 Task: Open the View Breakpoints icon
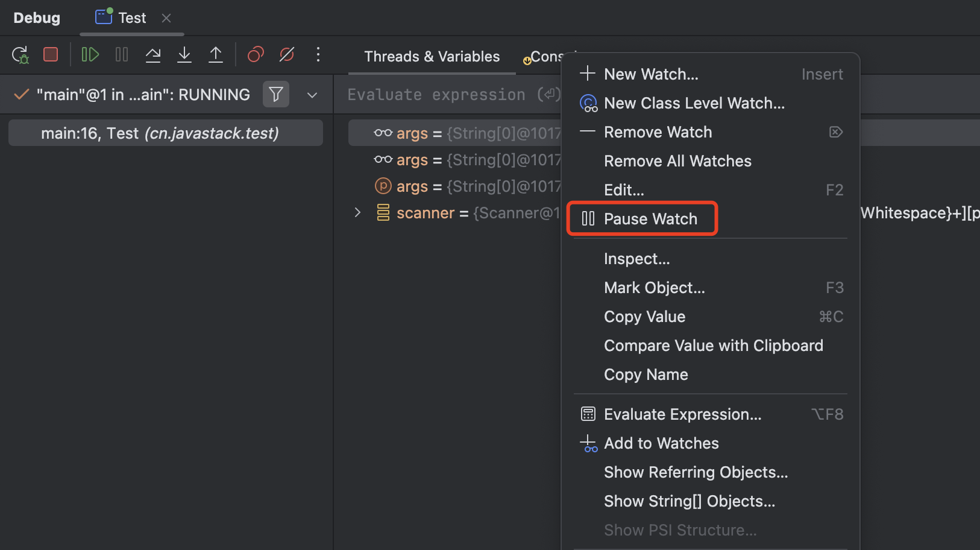(x=256, y=55)
